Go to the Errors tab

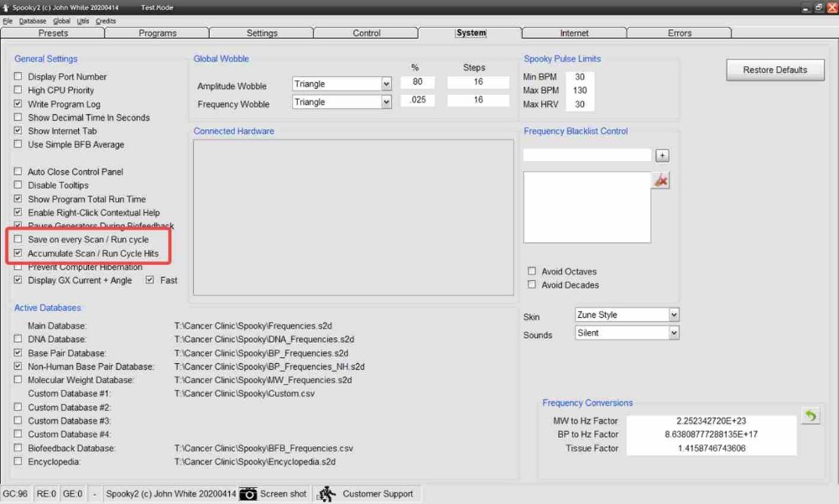tap(680, 34)
